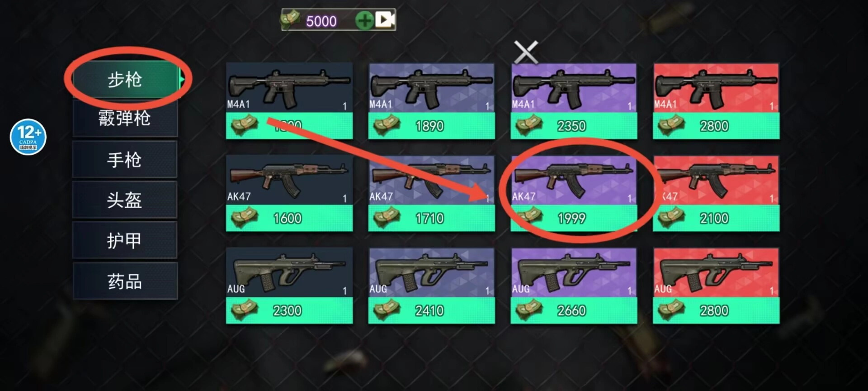Buy the red M4A1 for 2800
Viewport: 868px width, 391px height.
(716, 126)
